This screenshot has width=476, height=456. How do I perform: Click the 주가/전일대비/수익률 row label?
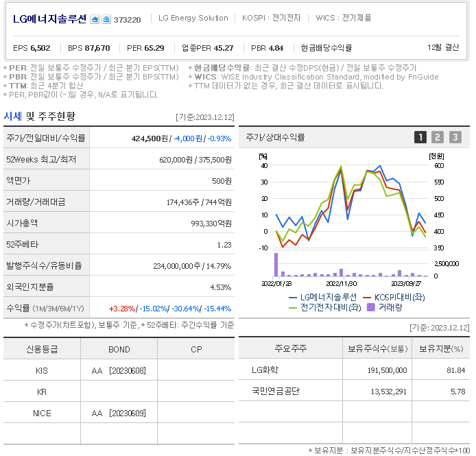point(46,138)
